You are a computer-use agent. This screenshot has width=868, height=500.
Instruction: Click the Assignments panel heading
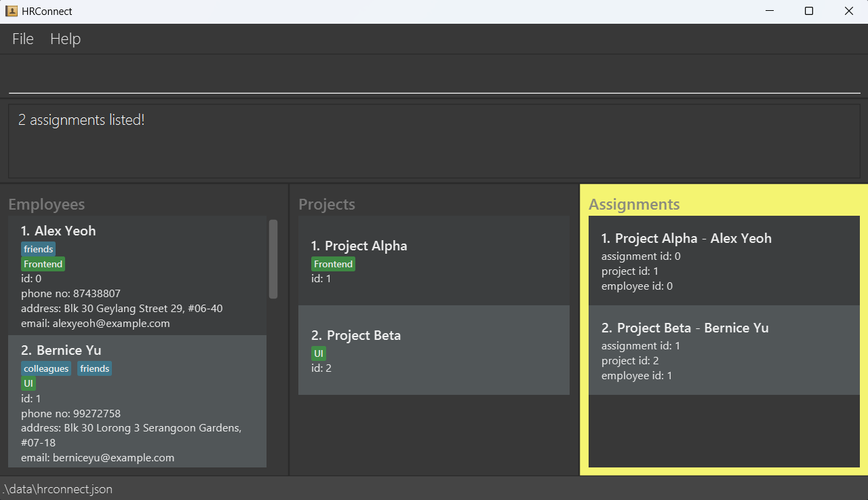(x=634, y=204)
